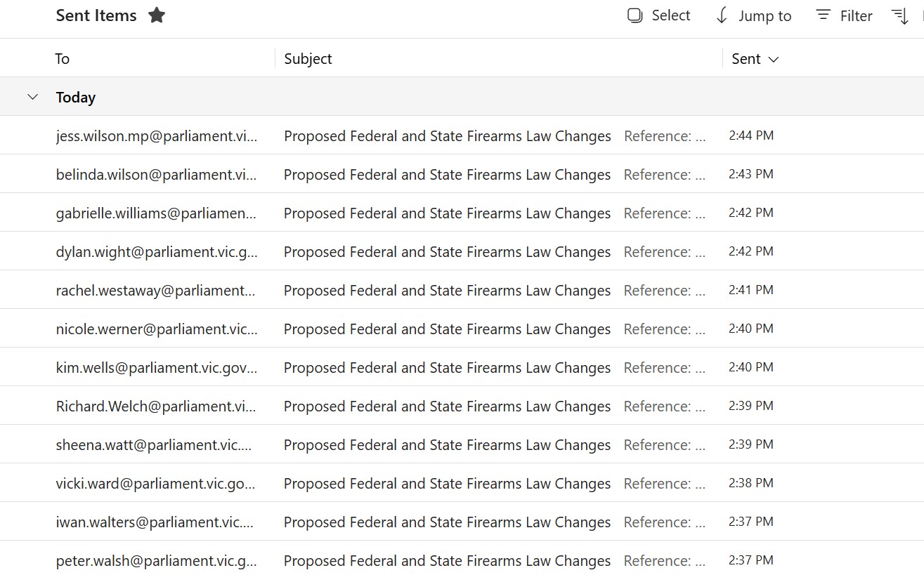Sort by the To column header

pyautogui.click(x=63, y=59)
